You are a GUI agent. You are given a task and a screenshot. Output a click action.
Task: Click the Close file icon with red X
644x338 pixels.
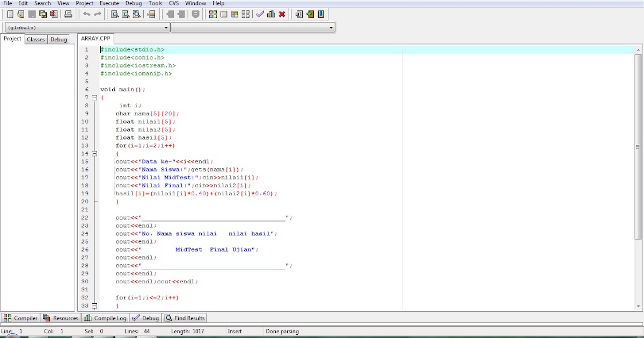53,14
